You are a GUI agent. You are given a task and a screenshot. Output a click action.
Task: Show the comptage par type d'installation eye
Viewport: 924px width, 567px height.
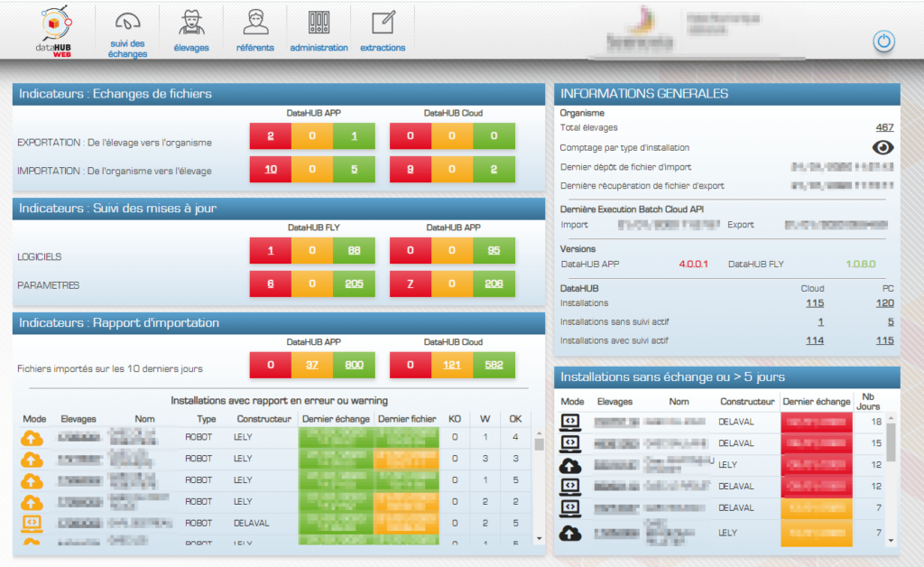click(882, 147)
